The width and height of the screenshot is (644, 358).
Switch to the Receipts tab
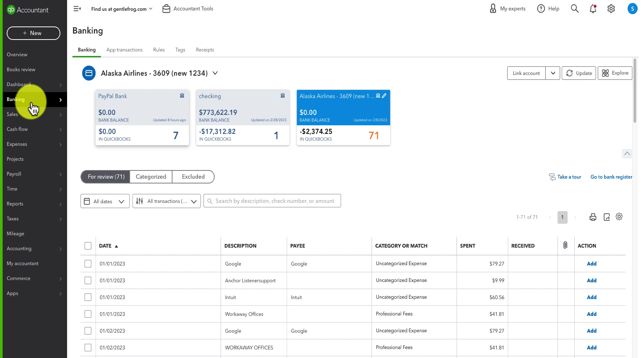(x=205, y=50)
